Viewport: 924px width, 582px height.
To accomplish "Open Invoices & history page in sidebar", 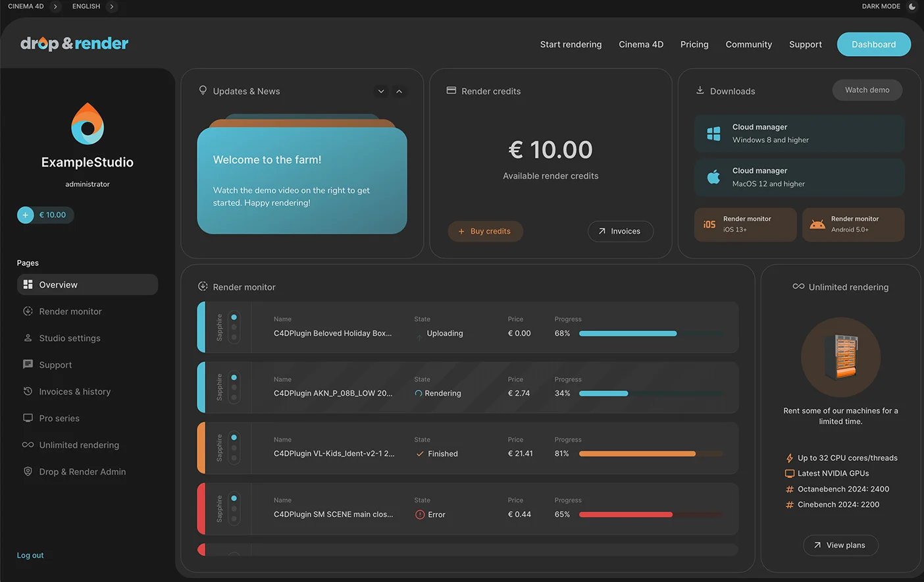I will [x=74, y=392].
